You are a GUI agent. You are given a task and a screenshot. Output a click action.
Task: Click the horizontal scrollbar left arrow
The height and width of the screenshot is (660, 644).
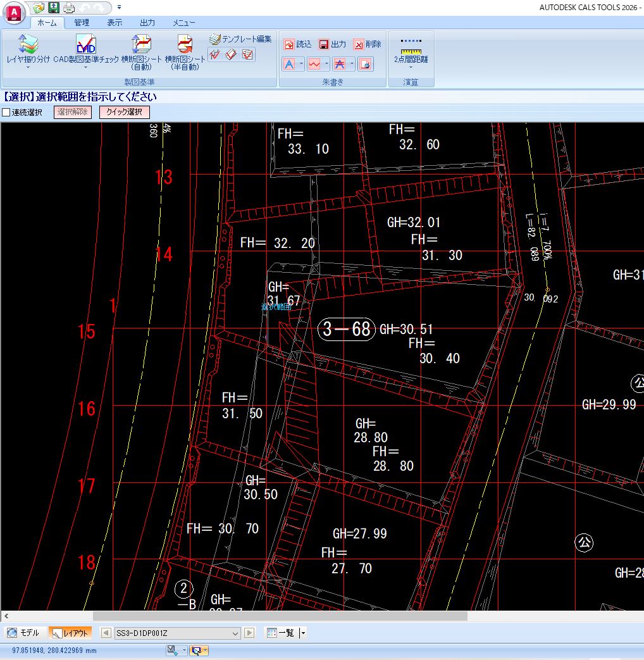[x=6, y=616]
